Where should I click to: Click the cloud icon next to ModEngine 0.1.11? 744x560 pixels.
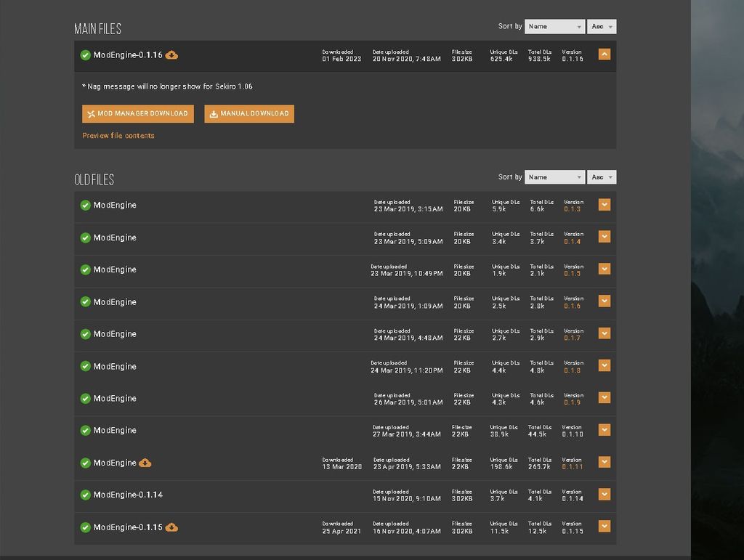(x=145, y=463)
